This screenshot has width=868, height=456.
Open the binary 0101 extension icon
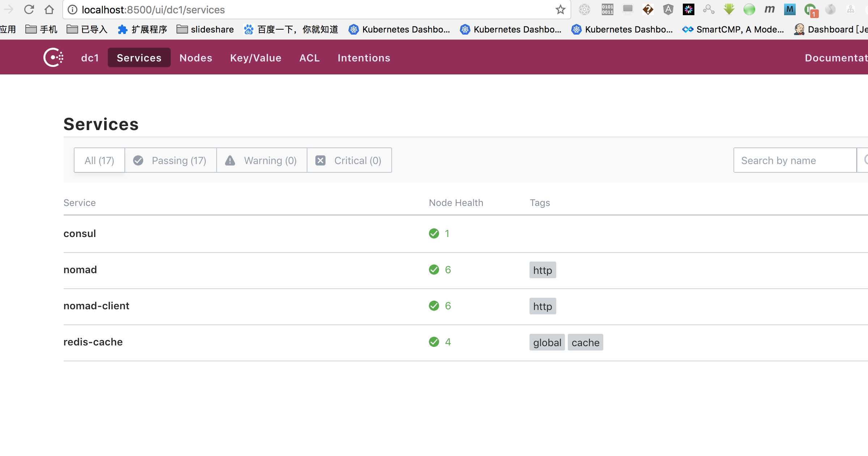point(607,9)
